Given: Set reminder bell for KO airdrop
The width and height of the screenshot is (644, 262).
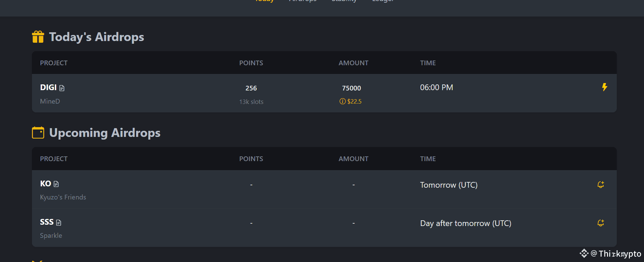Looking at the screenshot, I should click(x=601, y=185).
